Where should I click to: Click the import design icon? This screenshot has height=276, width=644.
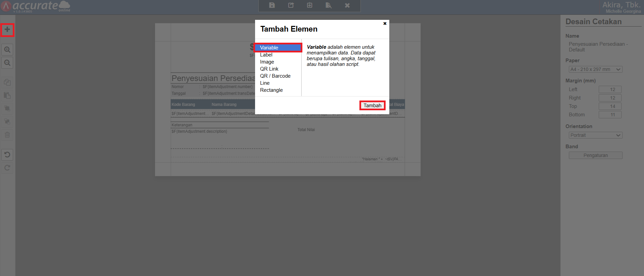coord(309,5)
